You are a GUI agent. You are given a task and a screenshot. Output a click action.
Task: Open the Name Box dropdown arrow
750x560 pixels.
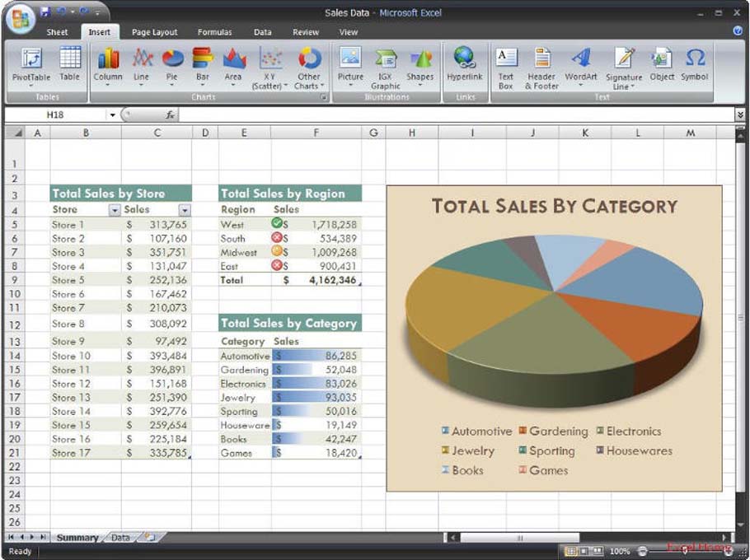114,115
